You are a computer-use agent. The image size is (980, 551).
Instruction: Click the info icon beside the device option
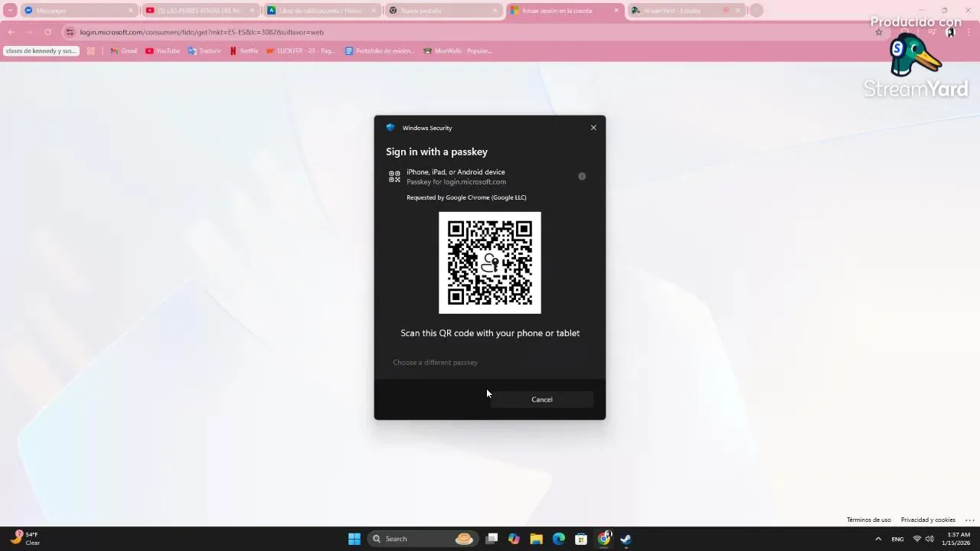[x=582, y=176]
